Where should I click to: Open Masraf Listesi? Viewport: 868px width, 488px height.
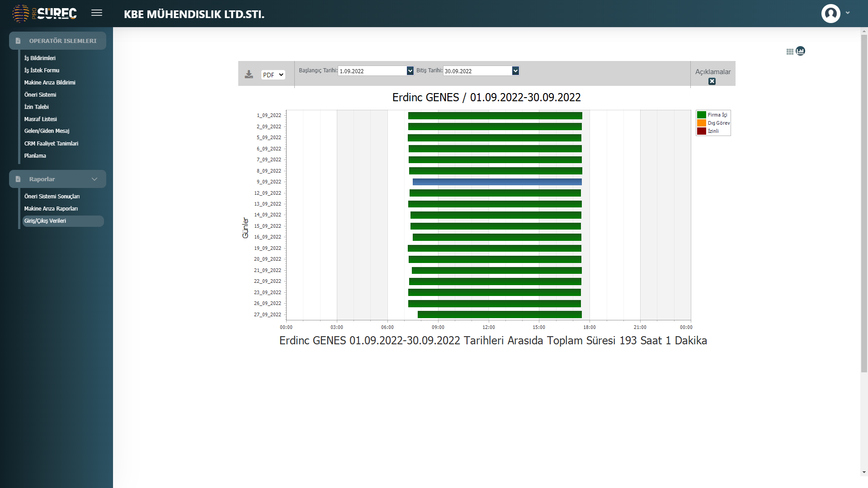[40, 119]
